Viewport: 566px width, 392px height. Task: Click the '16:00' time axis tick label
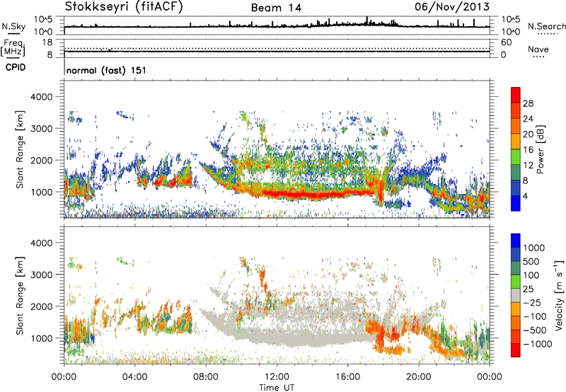point(347,377)
